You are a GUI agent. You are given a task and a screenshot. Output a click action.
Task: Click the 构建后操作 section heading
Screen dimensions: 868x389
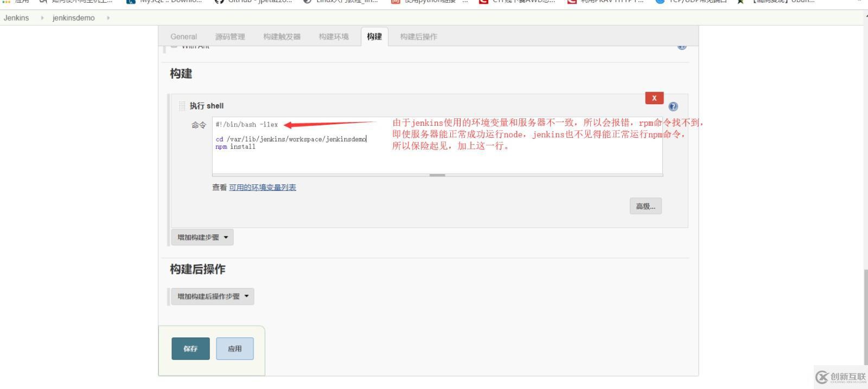coord(197,269)
